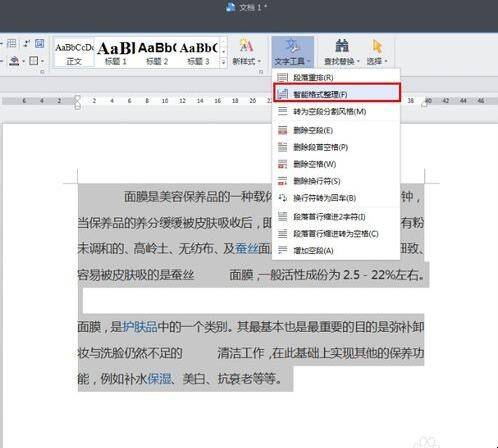The height and width of the screenshot is (448, 498).
Task: Click the 删除换行符 menu icon
Action: click(282, 181)
